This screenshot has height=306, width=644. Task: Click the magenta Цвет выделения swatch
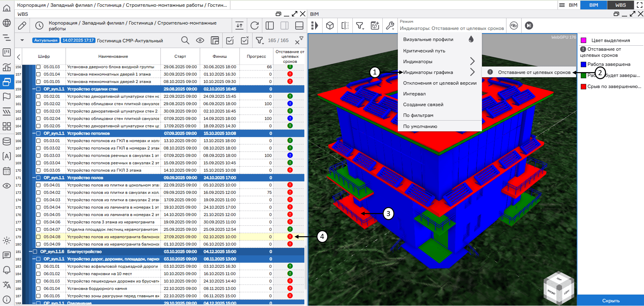click(584, 40)
